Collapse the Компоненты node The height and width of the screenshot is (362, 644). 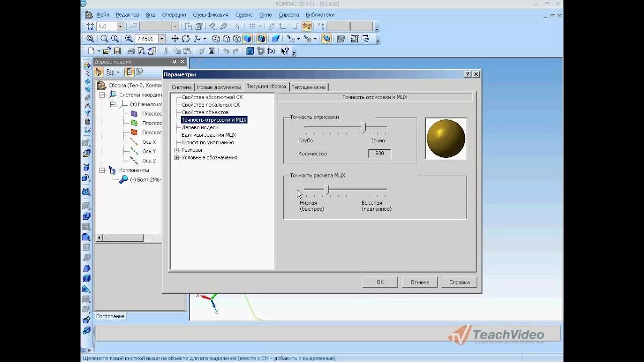pyautogui.click(x=102, y=170)
